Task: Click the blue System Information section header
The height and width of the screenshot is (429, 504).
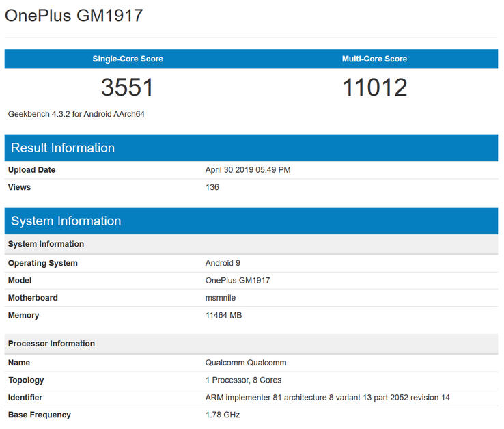Action: point(251,221)
